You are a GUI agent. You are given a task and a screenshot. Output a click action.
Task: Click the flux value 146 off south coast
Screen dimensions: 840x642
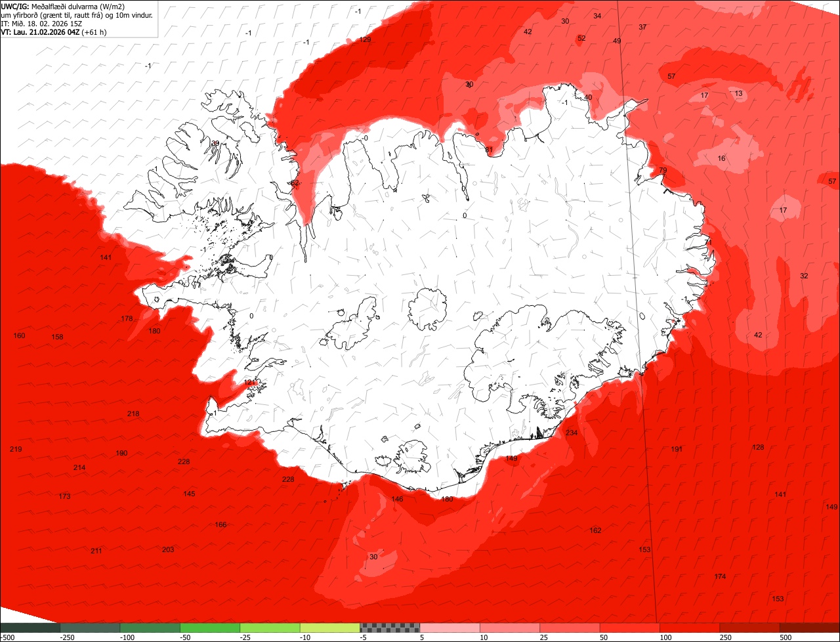point(397,499)
